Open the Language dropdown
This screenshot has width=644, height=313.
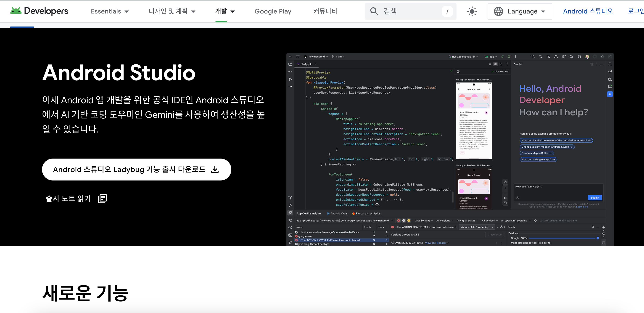(x=520, y=11)
